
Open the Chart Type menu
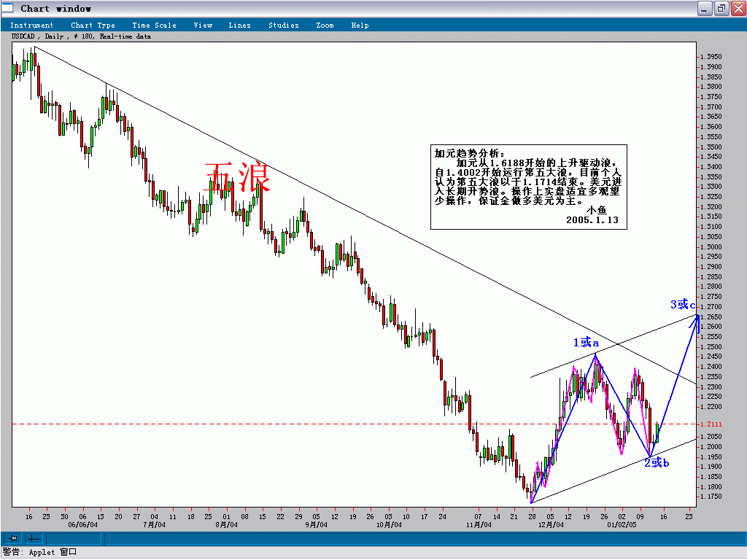click(x=93, y=26)
